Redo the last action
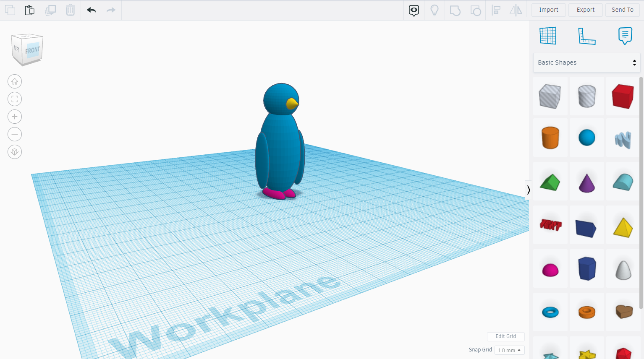The width and height of the screenshot is (644, 359). tap(110, 10)
